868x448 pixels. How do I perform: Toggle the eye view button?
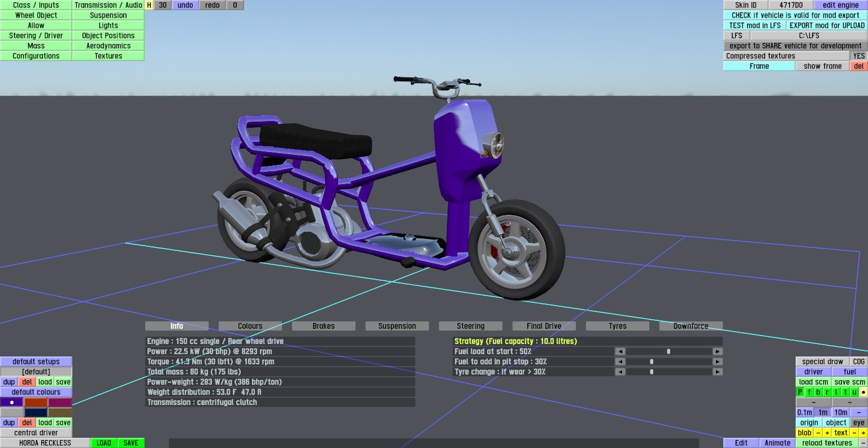tap(859, 423)
